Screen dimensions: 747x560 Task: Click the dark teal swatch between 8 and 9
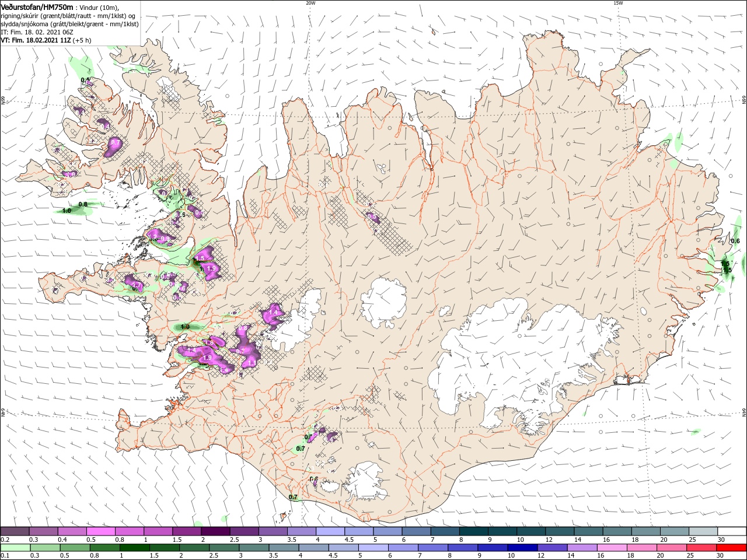(473, 531)
